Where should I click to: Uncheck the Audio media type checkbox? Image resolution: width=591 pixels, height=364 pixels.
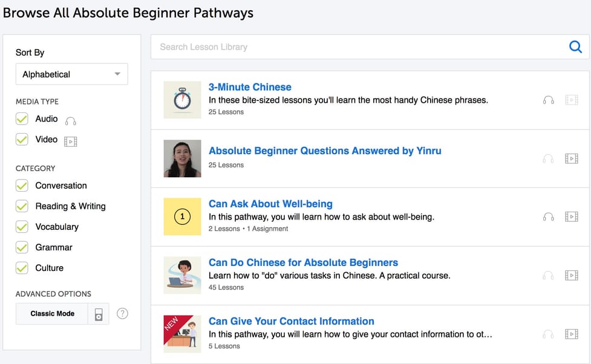click(22, 119)
